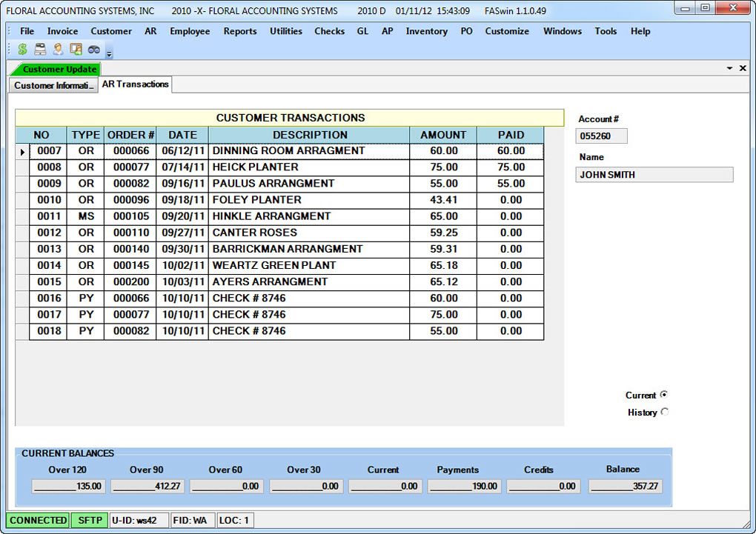Click the Customer Update green tab
Screen dimensions: 756x534
tap(59, 69)
